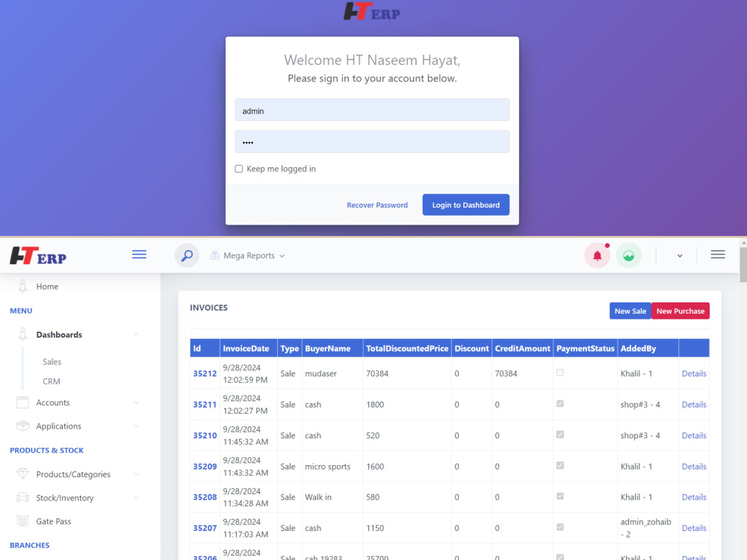Click New Sale button

click(x=630, y=311)
